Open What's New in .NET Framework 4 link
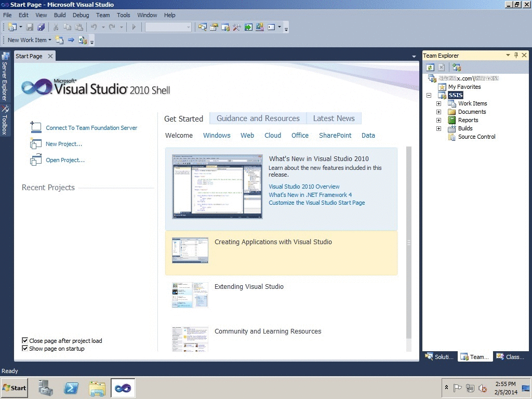The image size is (532, 399). [310, 195]
